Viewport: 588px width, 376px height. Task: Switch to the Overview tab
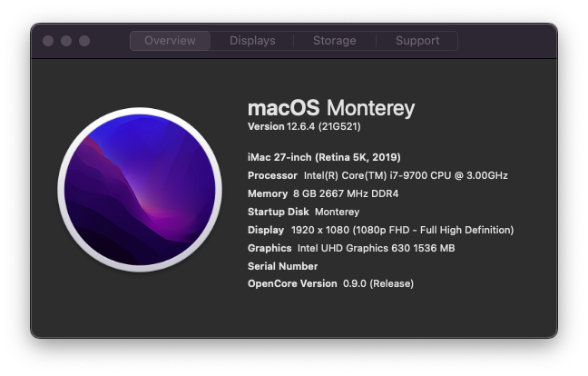click(x=170, y=41)
